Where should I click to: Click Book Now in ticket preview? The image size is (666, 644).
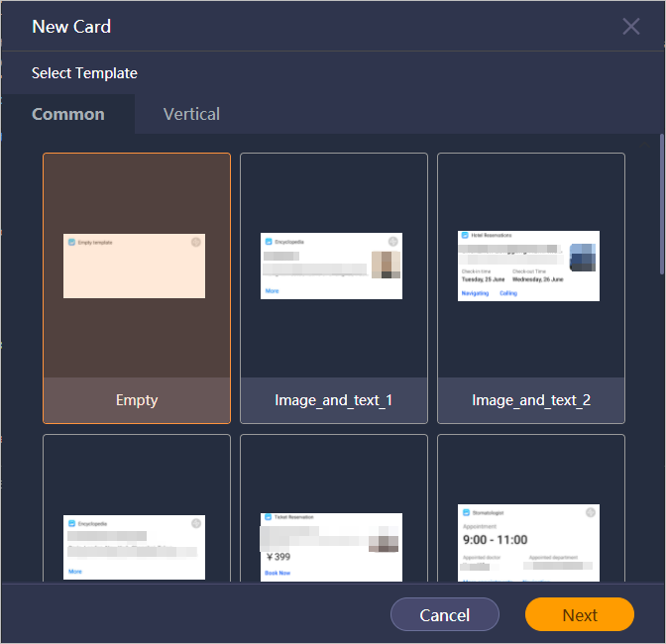click(277, 573)
